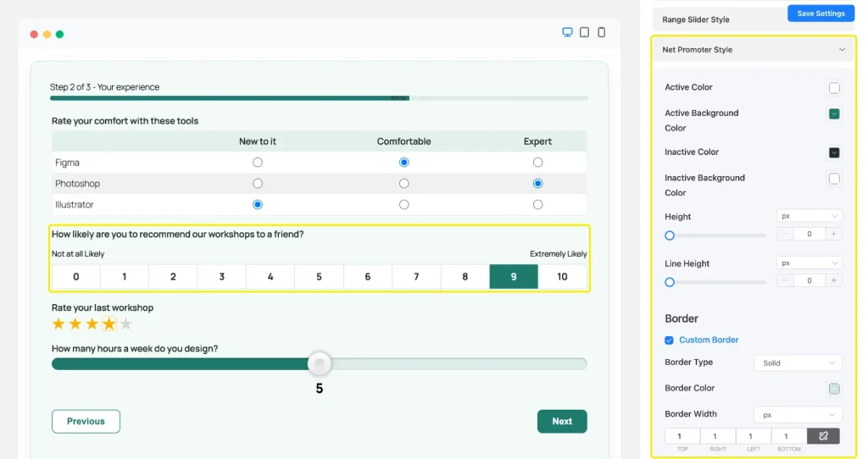
Task: Open the Border Color swatch
Action: [x=834, y=388]
